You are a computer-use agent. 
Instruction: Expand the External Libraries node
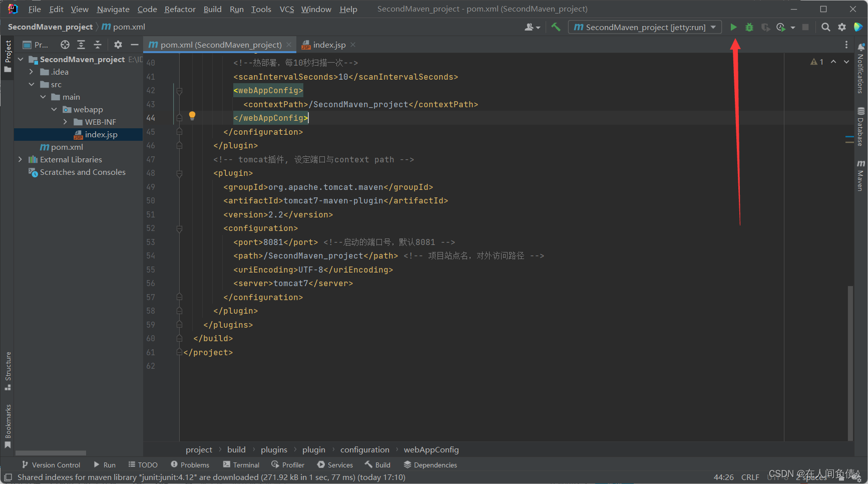20,159
